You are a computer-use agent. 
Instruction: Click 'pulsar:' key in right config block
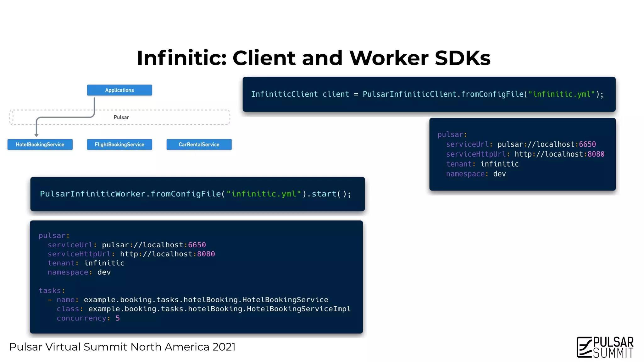(452, 134)
